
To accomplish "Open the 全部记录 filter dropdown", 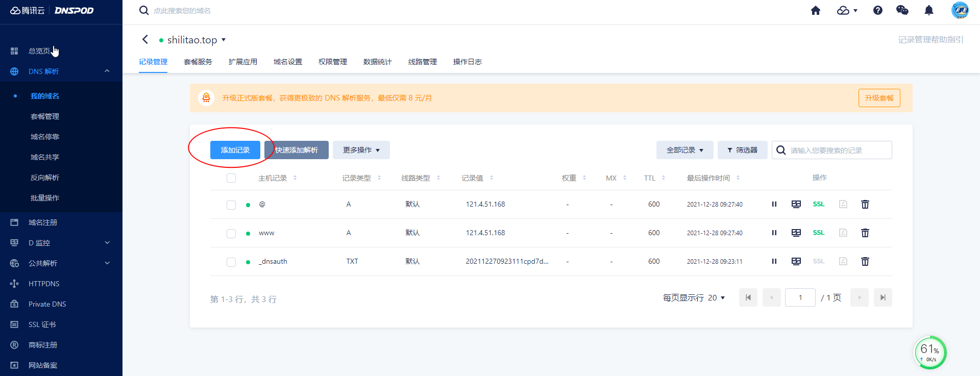I will [x=684, y=150].
